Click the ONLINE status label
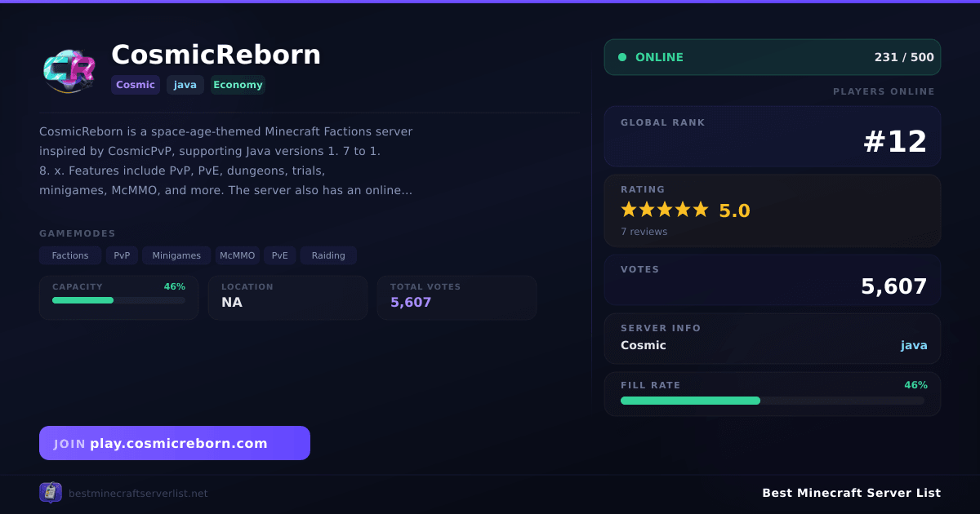 659,57
